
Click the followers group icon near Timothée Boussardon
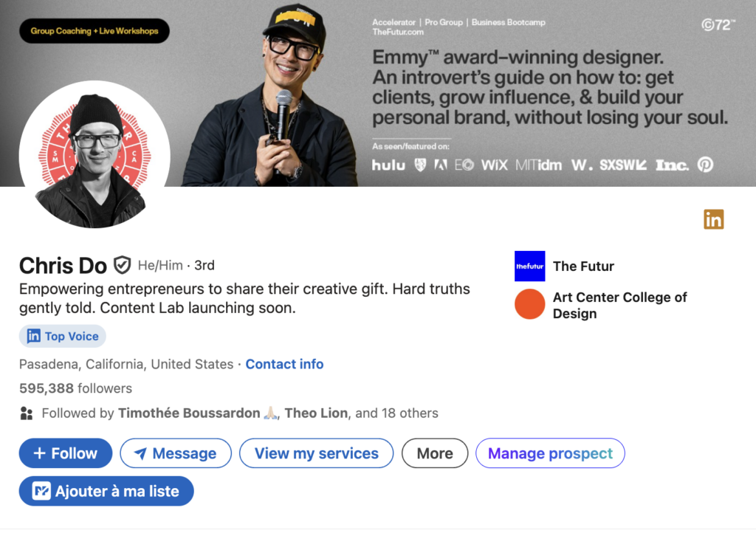[x=27, y=413]
